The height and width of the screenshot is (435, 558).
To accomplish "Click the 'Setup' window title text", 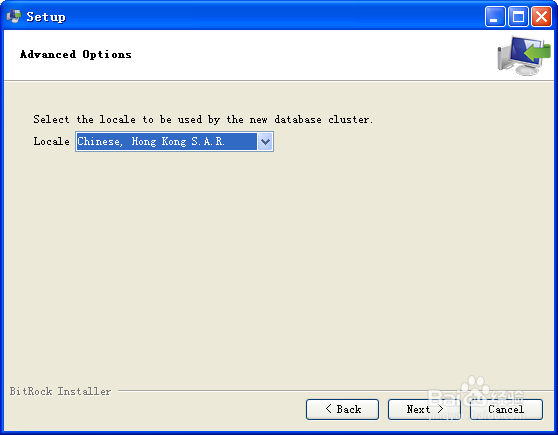I will [46, 17].
